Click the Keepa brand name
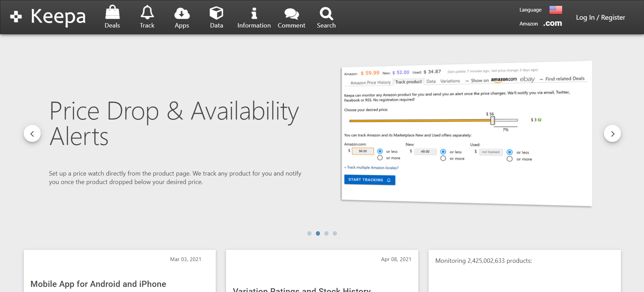This screenshot has height=292, width=644. coord(58,17)
